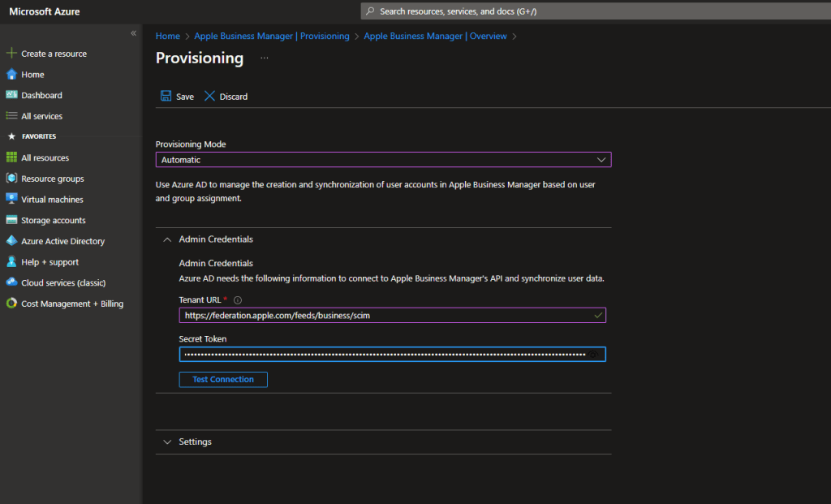Click the Resource groups cube icon
This screenshot has width=831, height=504.
point(11,179)
